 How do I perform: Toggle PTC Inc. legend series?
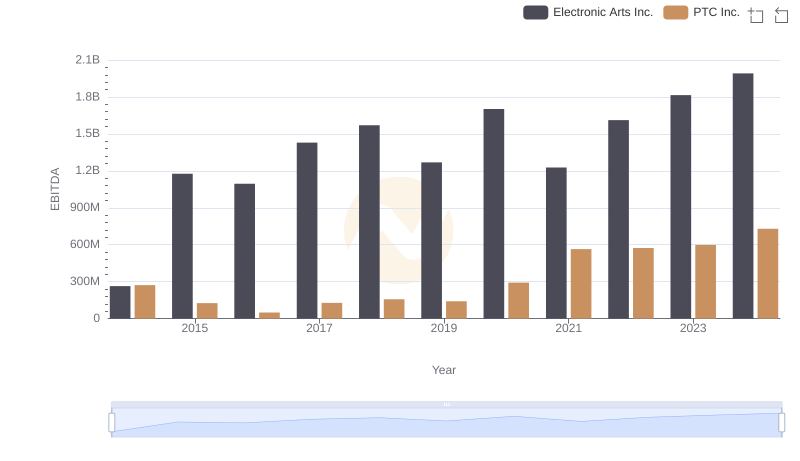(702, 12)
